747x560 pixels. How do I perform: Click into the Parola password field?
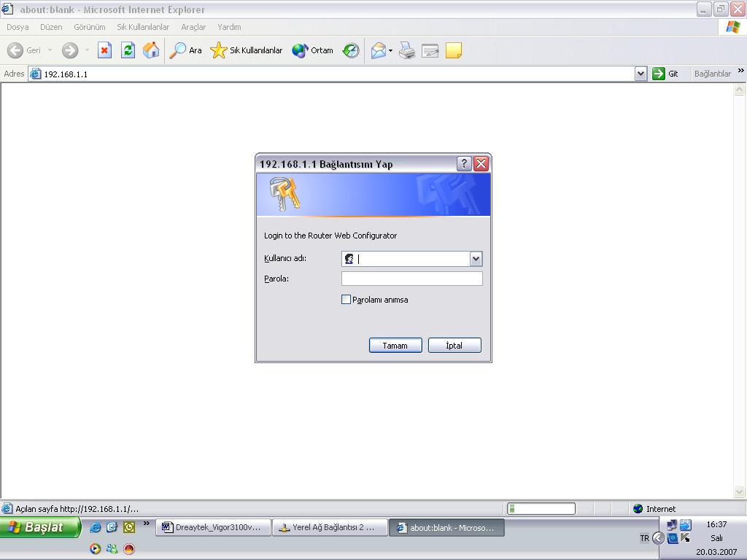(x=411, y=279)
